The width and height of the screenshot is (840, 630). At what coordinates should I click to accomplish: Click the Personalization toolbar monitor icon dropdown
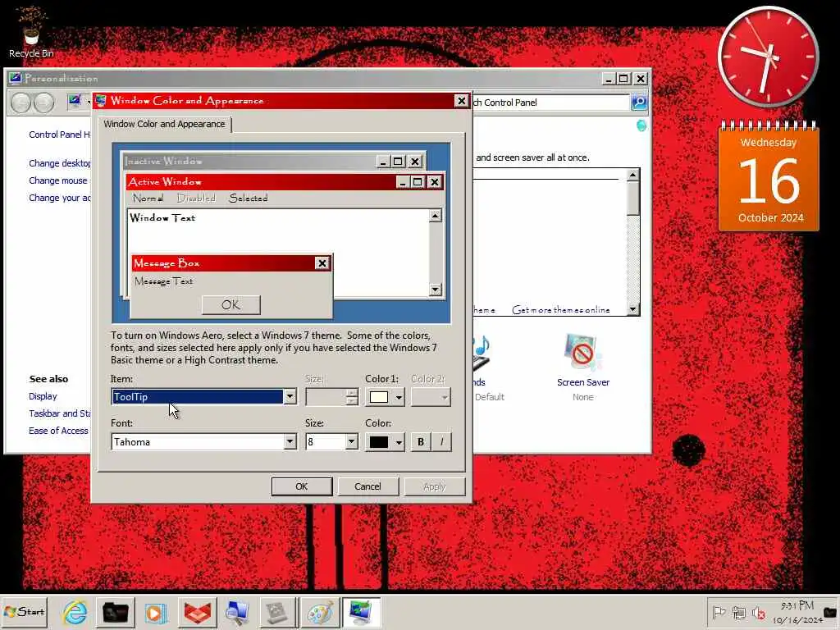(x=89, y=102)
